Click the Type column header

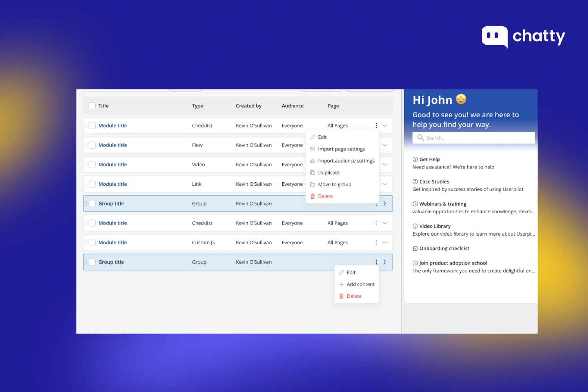pyautogui.click(x=198, y=106)
